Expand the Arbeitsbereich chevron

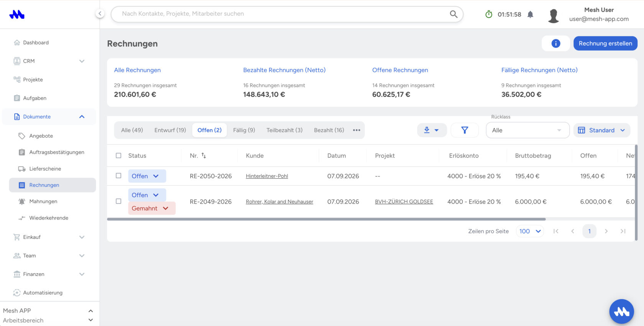[90, 320]
